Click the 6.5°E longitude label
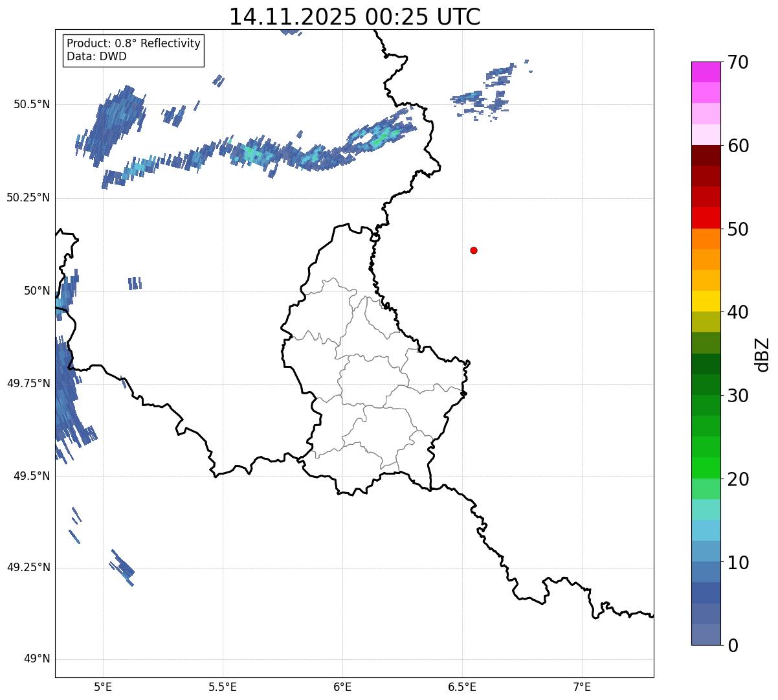This screenshot has height=700, width=778. (462, 686)
